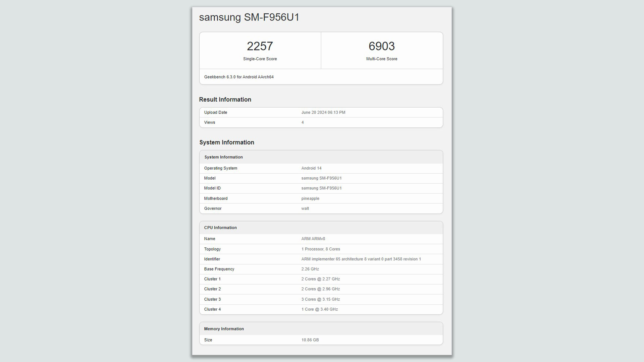Image resolution: width=644 pixels, height=362 pixels.
Task: Click the CPU Name label
Action: [210, 239]
